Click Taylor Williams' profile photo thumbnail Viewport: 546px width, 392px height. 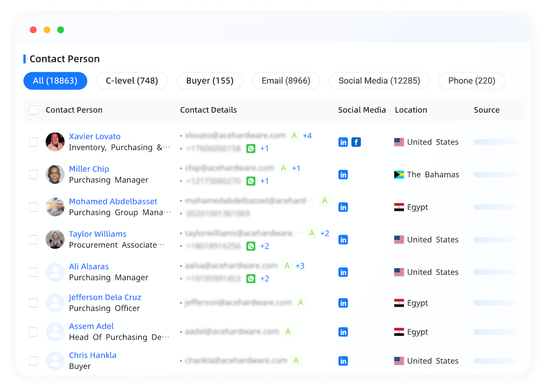pyautogui.click(x=55, y=240)
